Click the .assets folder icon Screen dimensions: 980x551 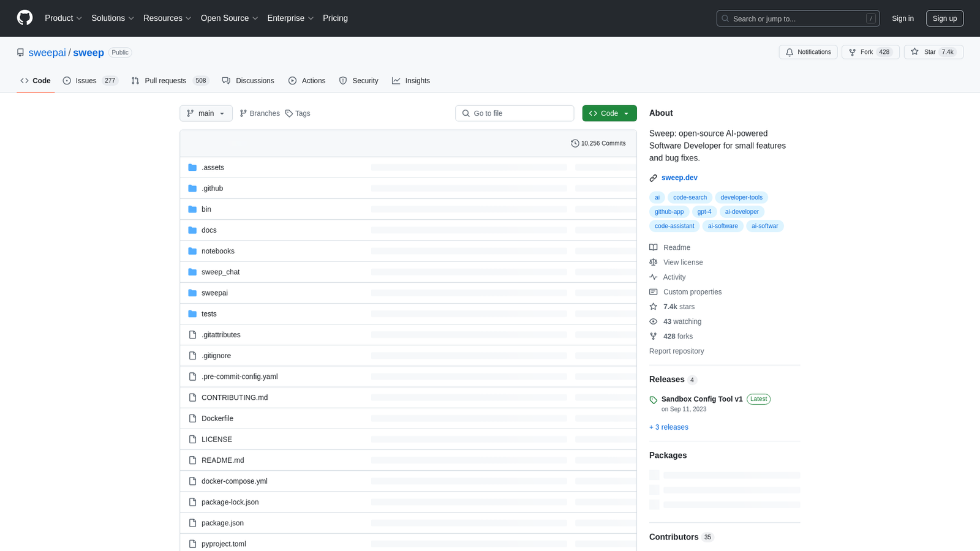192,167
